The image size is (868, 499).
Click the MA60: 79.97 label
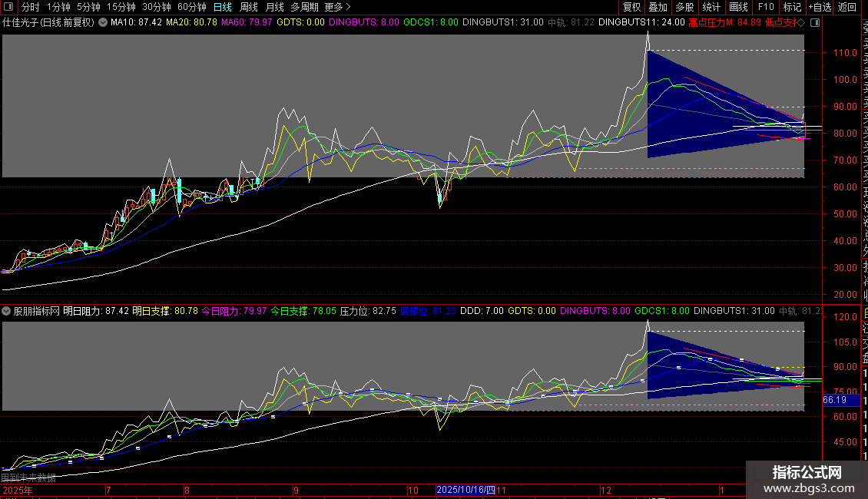pos(247,23)
